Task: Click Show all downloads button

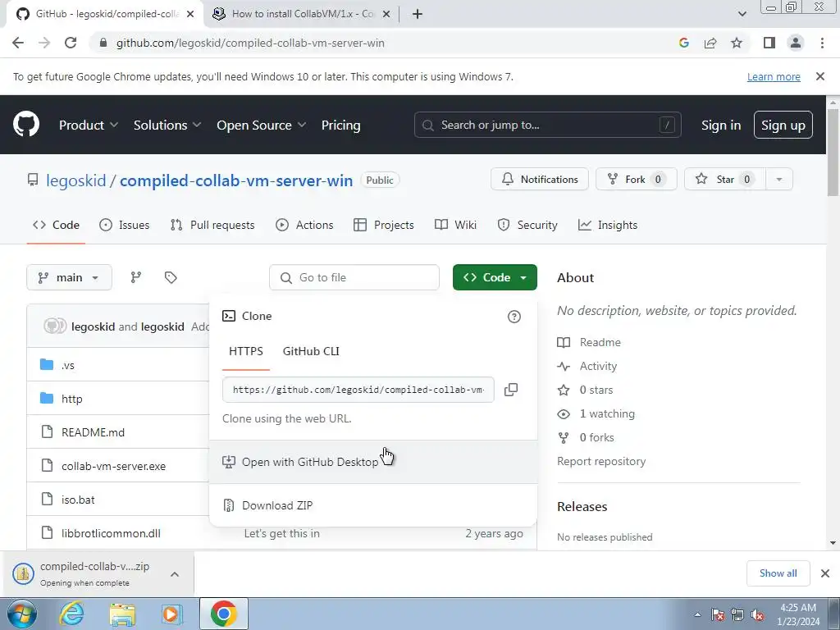Action: [778, 573]
